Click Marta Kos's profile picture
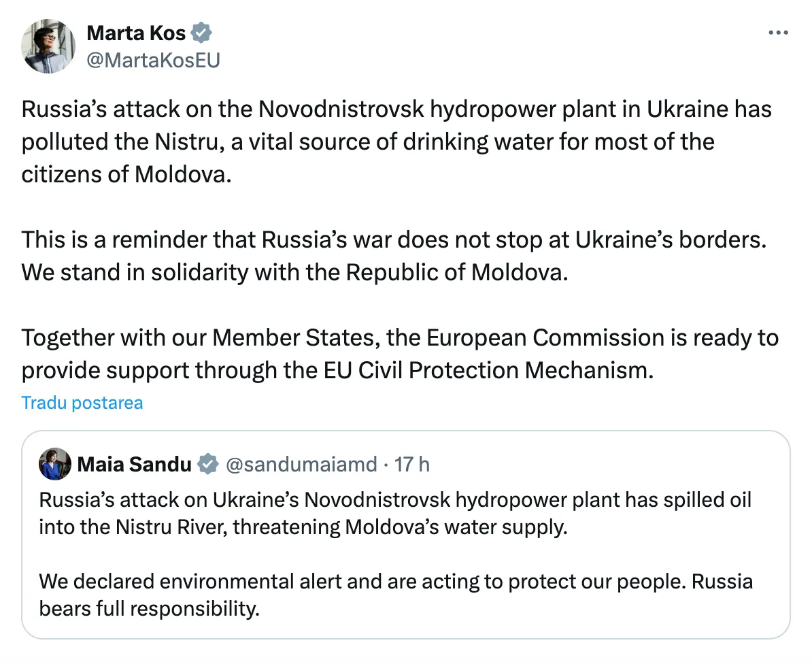Viewport: 812px width, 664px height. click(49, 46)
